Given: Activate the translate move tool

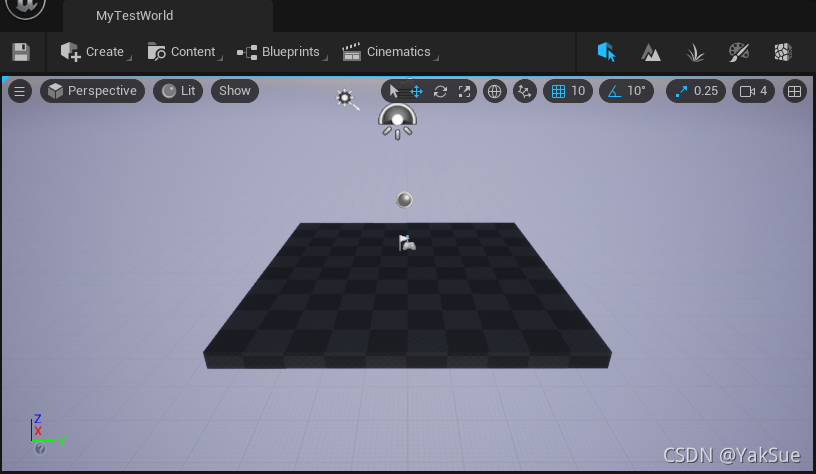Looking at the screenshot, I should tap(416, 92).
